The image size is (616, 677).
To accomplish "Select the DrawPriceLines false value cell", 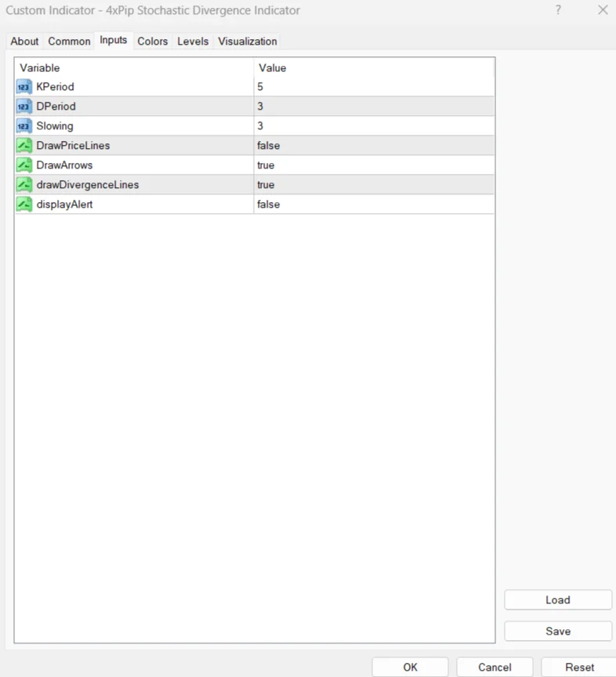I will click(x=374, y=146).
